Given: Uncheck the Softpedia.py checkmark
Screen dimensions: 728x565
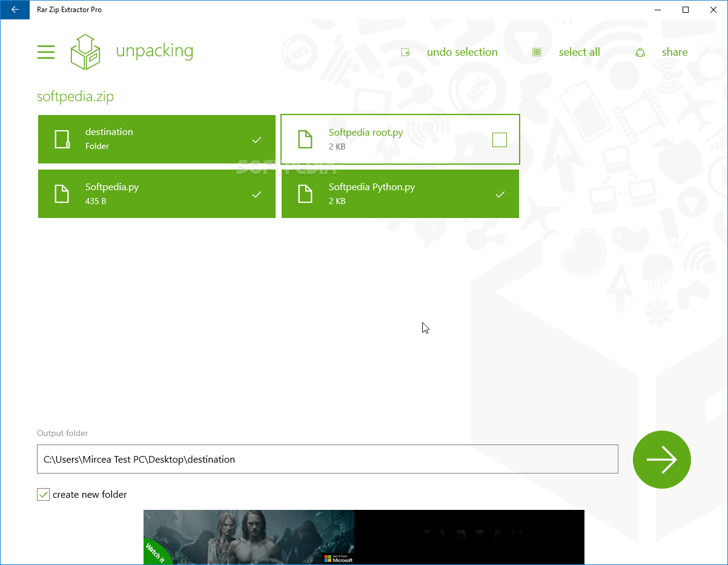Looking at the screenshot, I should point(257,194).
